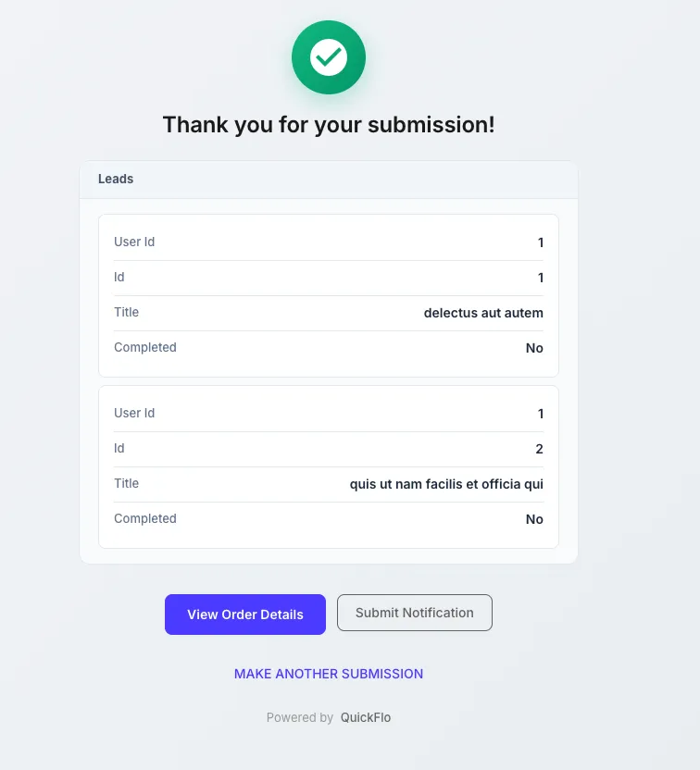Viewport: 700px width, 770px height.
Task: Click the User Id label in first card
Action: point(134,242)
